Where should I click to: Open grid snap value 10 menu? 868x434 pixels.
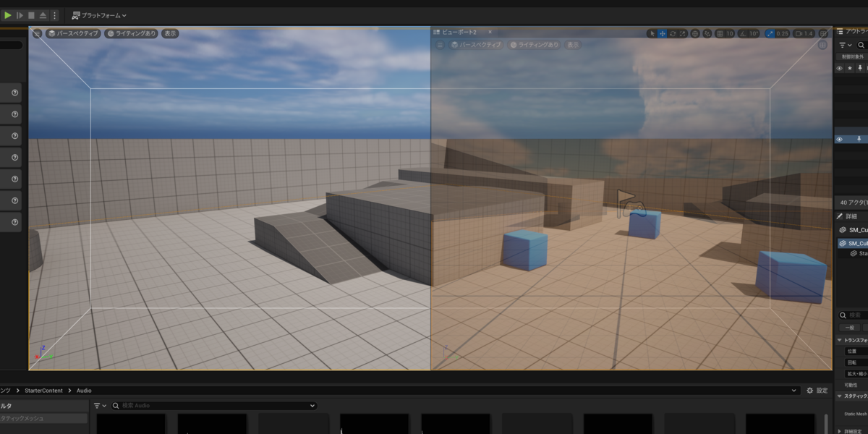730,33
